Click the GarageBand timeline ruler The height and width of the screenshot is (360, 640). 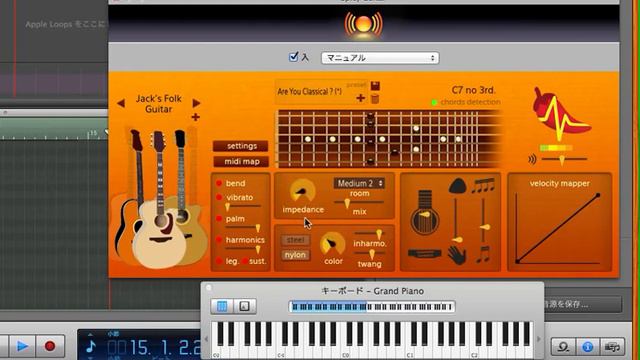coord(54,130)
